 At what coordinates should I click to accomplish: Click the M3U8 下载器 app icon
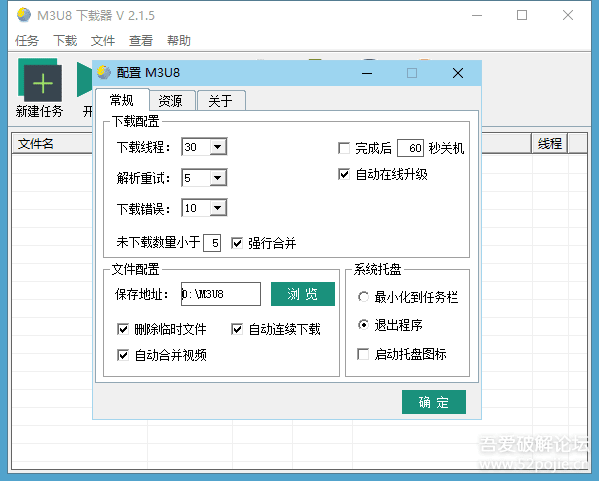[24, 15]
